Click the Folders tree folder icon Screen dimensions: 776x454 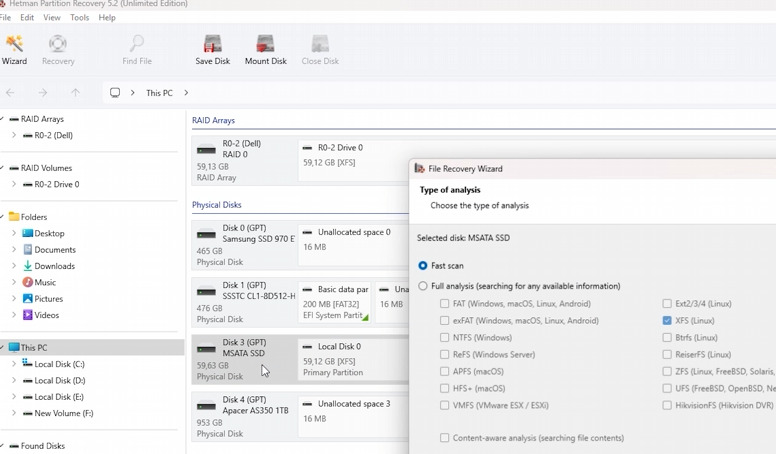(x=14, y=217)
